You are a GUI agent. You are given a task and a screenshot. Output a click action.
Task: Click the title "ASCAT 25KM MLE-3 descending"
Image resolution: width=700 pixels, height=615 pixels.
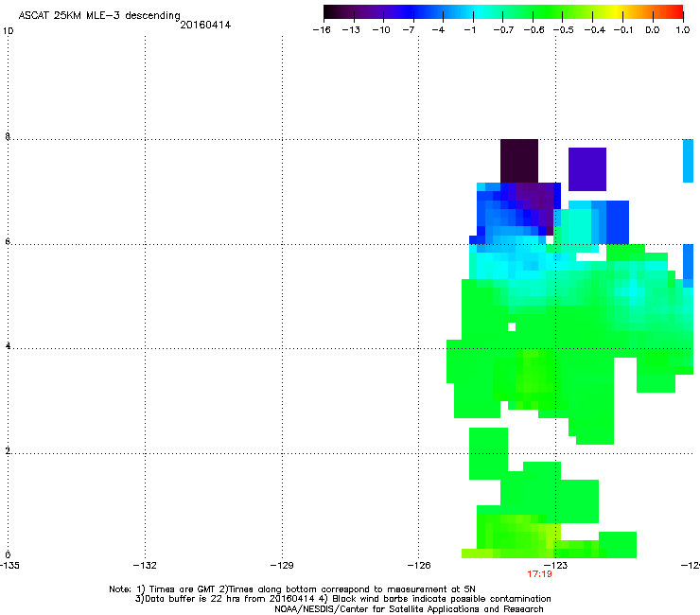(x=99, y=15)
